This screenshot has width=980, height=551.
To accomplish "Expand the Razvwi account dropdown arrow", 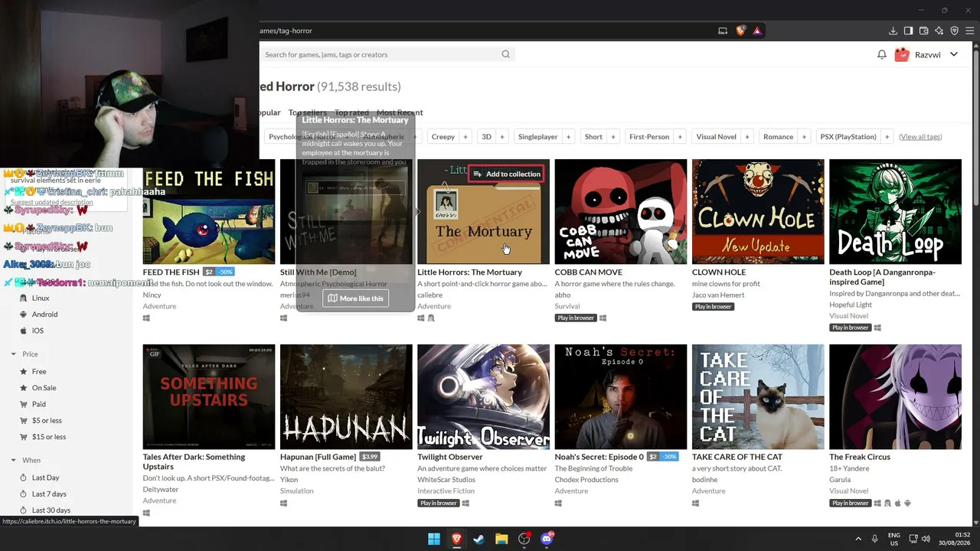I will (x=954, y=54).
